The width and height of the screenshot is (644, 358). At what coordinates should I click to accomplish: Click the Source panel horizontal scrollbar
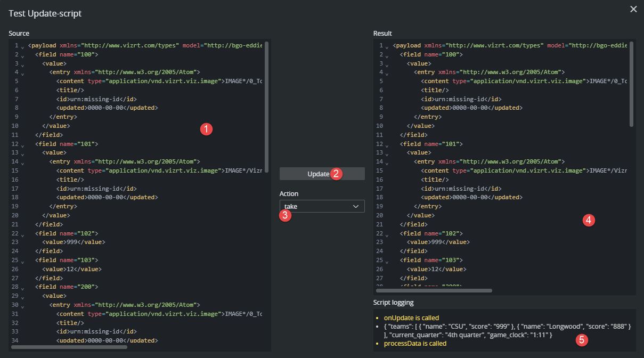click(x=69, y=347)
